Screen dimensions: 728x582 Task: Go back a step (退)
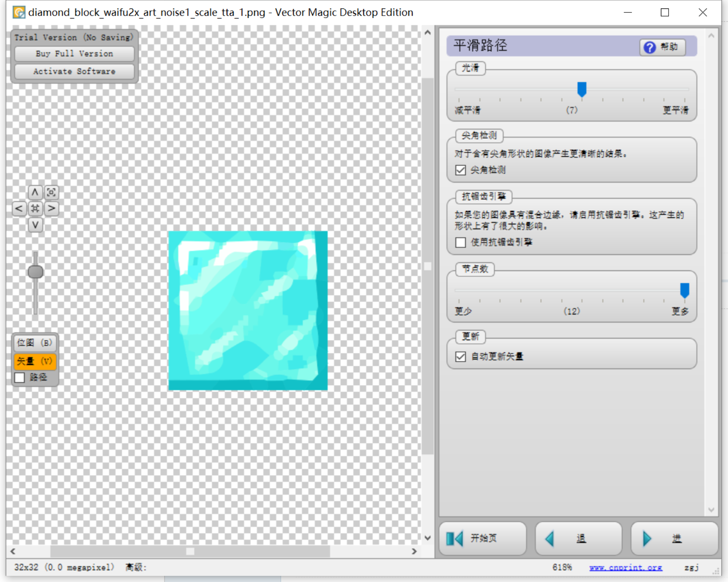click(579, 538)
